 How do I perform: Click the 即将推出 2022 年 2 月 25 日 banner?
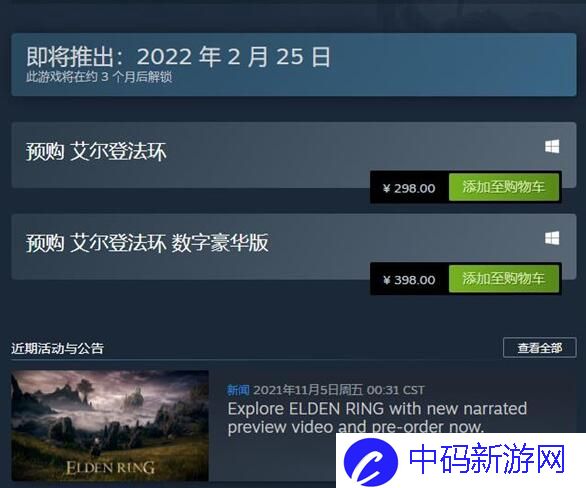click(x=294, y=65)
